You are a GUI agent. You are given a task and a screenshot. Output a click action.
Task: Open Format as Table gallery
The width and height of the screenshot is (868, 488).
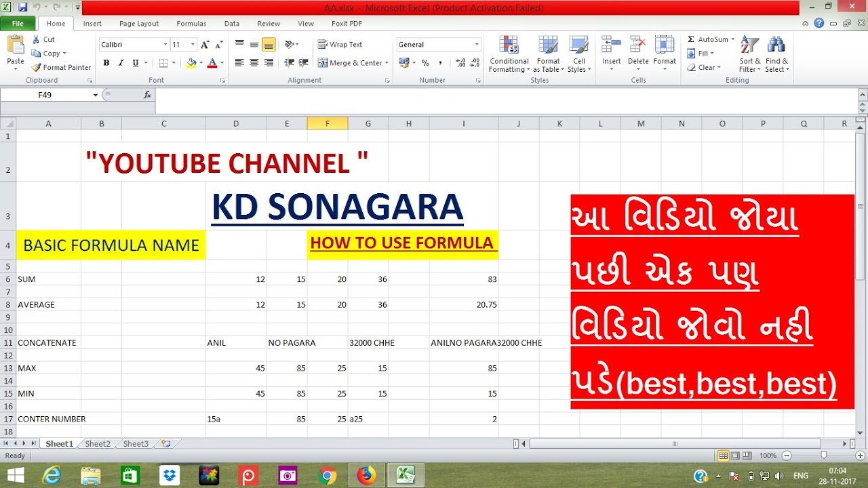(548, 54)
